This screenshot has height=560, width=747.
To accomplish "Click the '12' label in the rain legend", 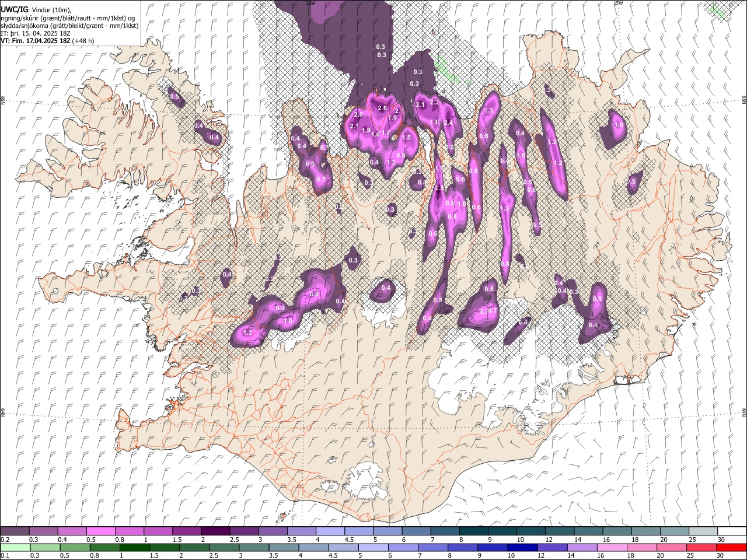I will [541, 555].
